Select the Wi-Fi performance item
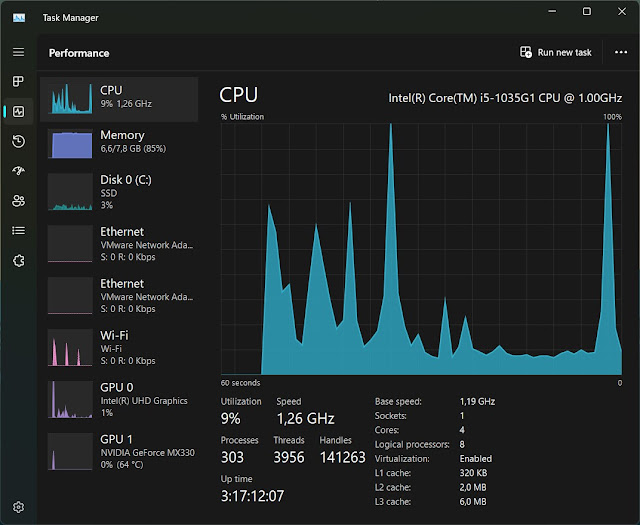The width and height of the screenshot is (640, 525). [119, 347]
